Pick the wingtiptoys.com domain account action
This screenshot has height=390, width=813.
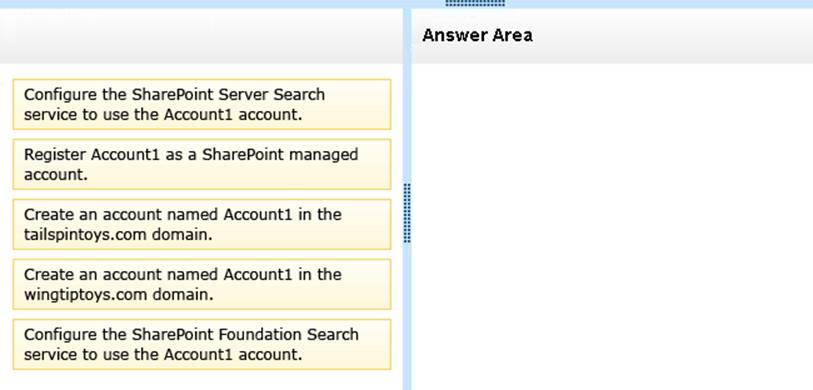point(202,284)
